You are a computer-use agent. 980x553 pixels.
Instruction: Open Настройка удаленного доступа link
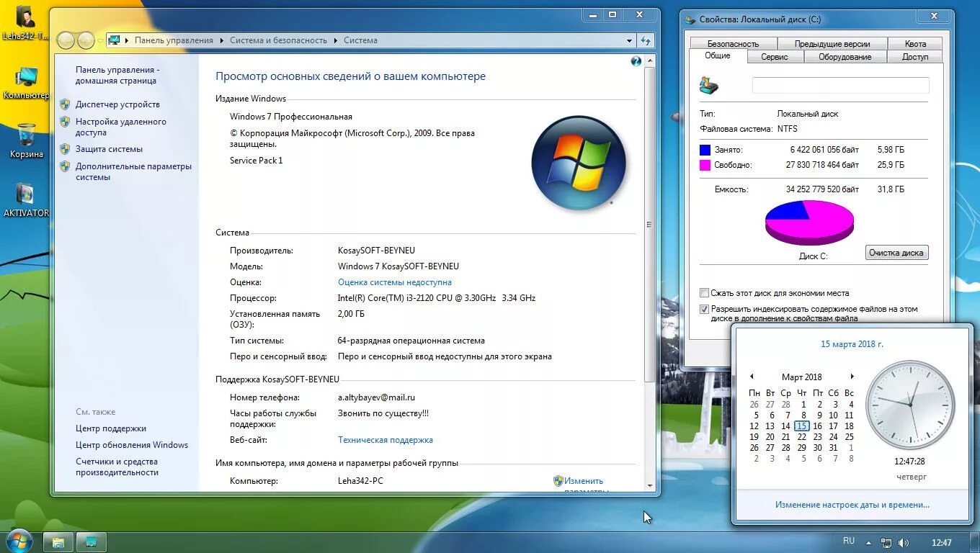coord(121,127)
